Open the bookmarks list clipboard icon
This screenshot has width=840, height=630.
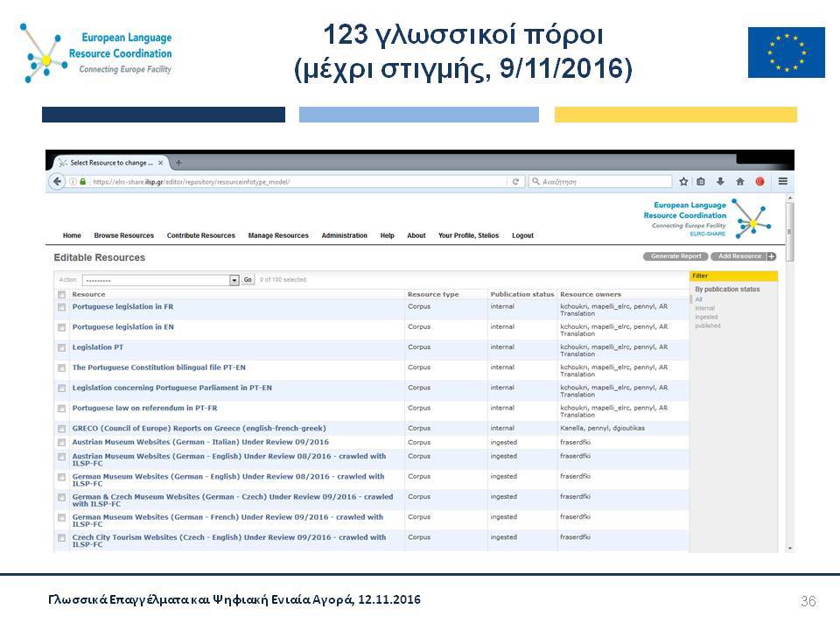click(x=701, y=182)
